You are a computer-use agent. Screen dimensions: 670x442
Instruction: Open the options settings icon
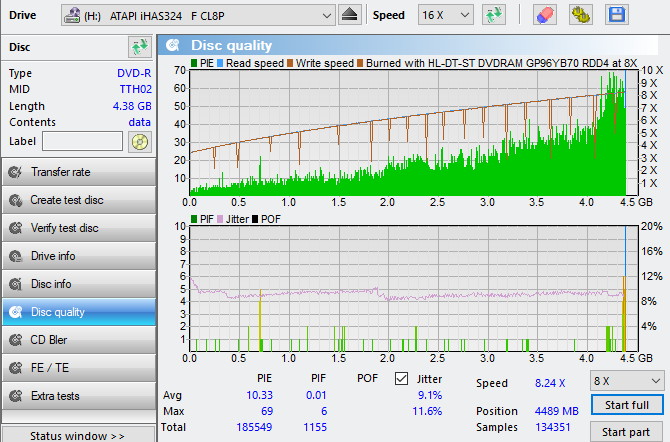click(581, 15)
